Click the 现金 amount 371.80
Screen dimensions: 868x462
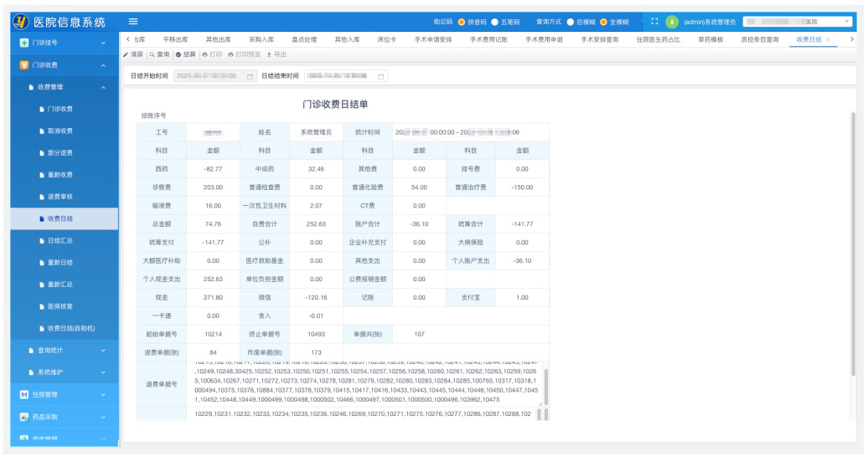[213, 298]
